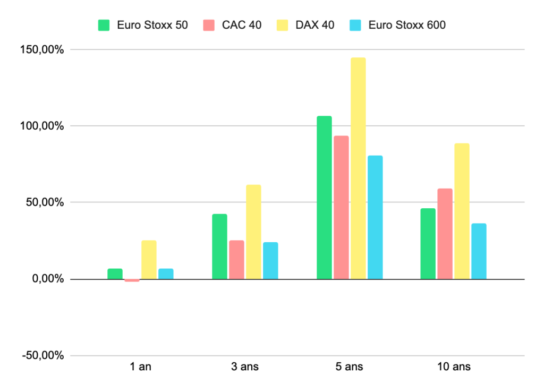The width and height of the screenshot is (544, 392).
Task: Click the -50,00% axis label
Action: pos(43,355)
